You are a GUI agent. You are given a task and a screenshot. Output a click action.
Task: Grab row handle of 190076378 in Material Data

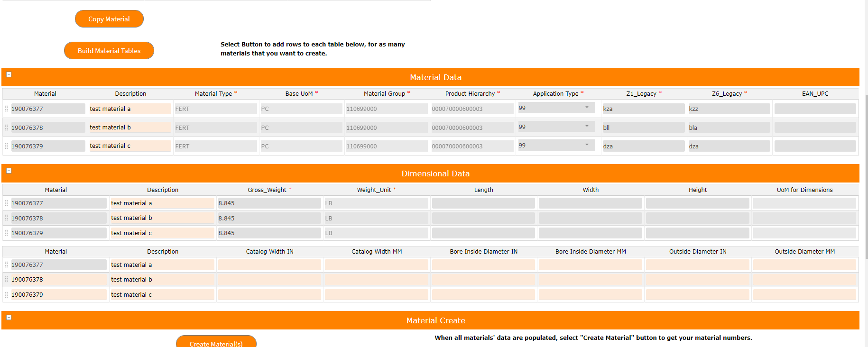pyautogui.click(x=6, y=128)
